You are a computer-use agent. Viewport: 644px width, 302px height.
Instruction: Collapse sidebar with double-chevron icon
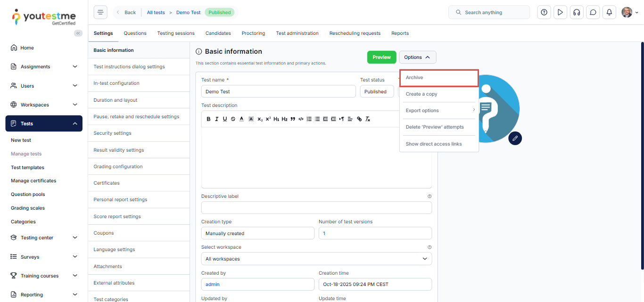[x=78, y=33]
